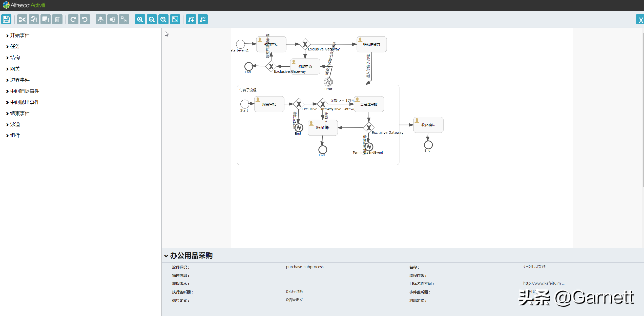The height and width of the screenshot is (316, 644).
Task: Select the 总经理审批 user task
Action: pyautogui.click(x=369, y=104)
